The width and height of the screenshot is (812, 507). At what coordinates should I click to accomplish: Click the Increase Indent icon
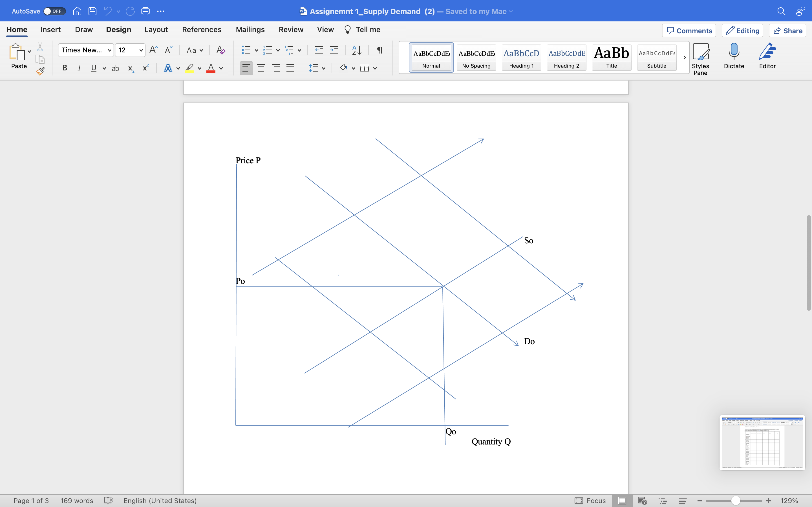[x=334, y=50]
